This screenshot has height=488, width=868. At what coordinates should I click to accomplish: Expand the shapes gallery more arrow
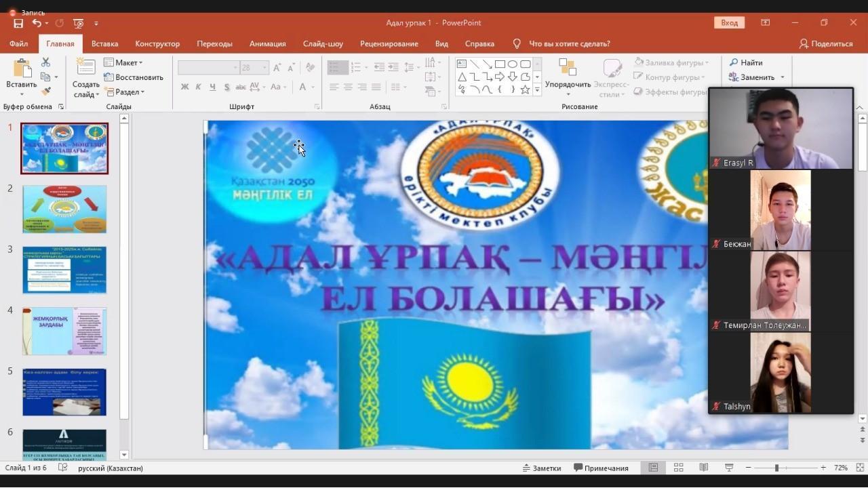point(537,89)
